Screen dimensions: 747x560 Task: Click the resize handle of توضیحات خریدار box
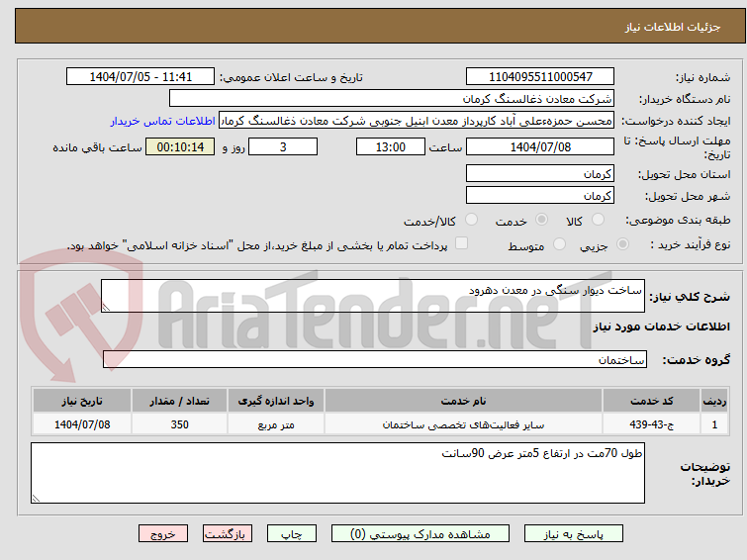pos(36,498)
